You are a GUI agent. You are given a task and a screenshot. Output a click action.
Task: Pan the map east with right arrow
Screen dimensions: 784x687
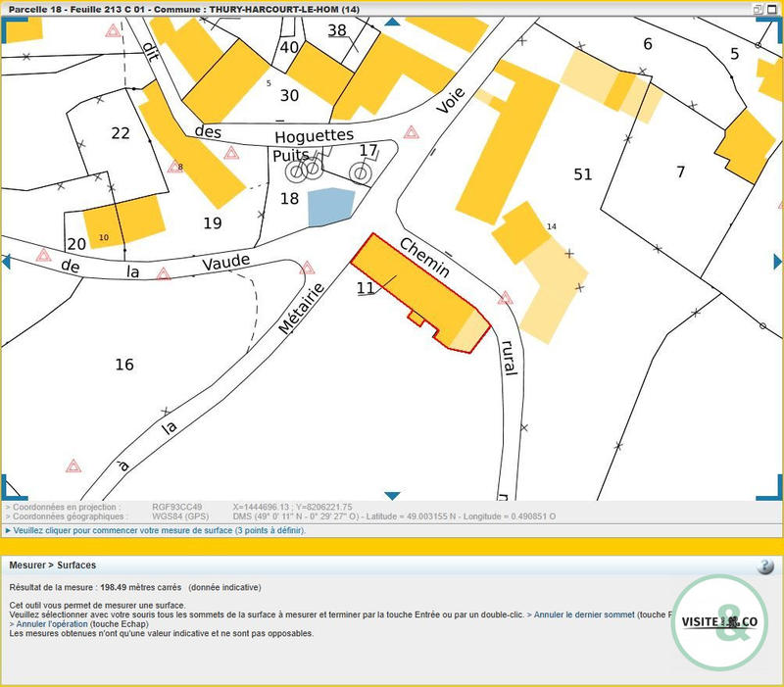[x=778, y=261]
